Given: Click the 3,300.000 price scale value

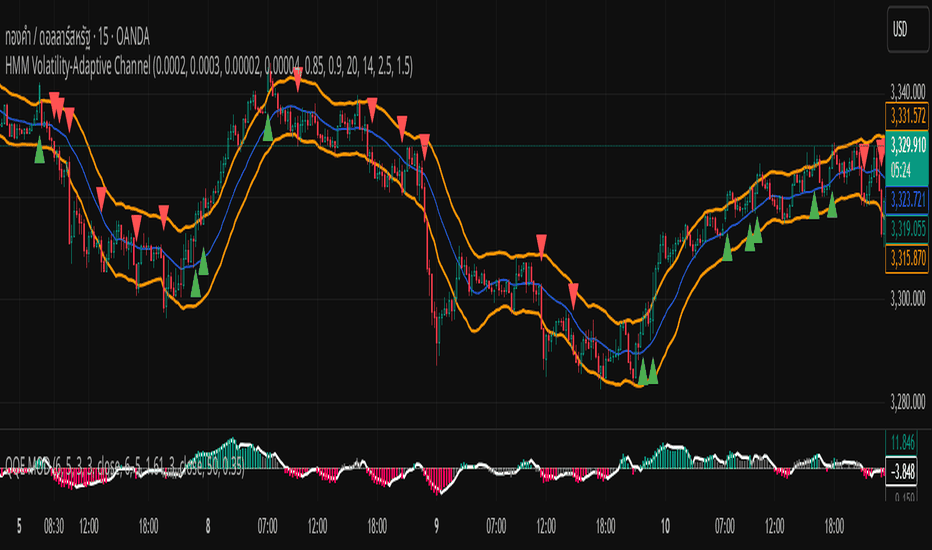Looking at the screenshot, I should coord(908,298).
